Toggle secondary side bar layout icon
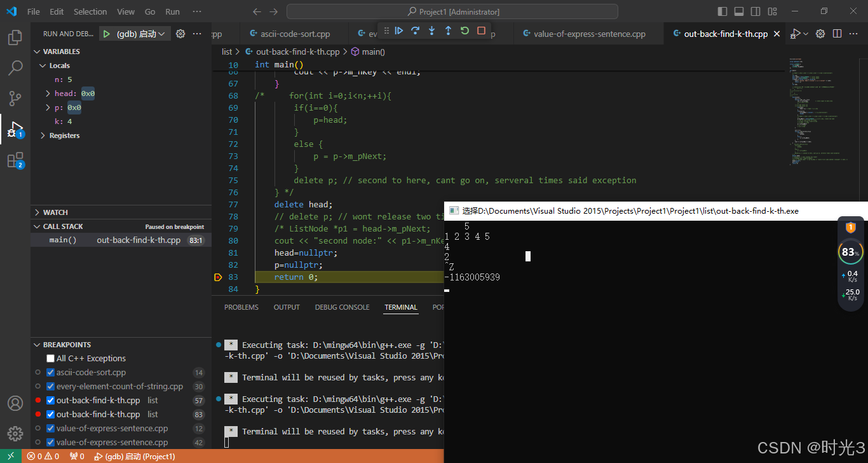868x463 pixels. tap(756, 11)
